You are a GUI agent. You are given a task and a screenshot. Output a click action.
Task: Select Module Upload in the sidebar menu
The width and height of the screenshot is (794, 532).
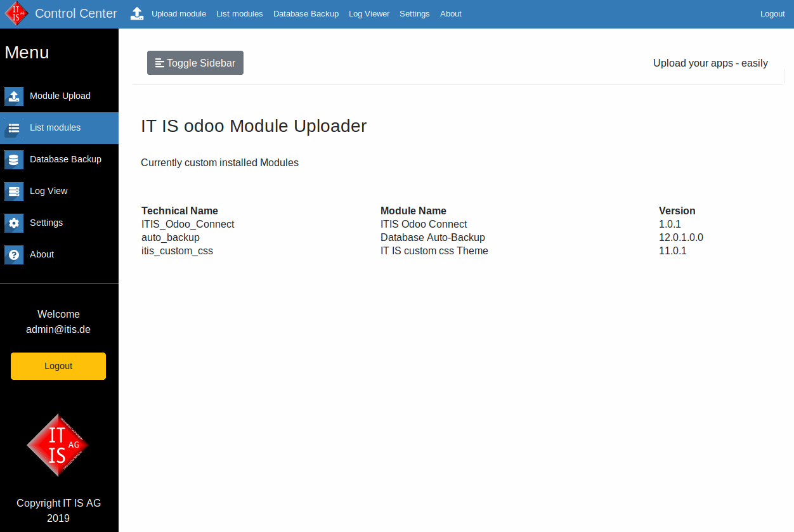point(60,96)
